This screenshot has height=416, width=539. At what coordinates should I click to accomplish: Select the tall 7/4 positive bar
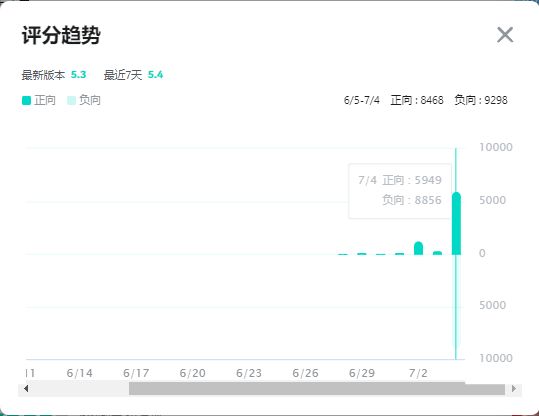coord(456,223)
